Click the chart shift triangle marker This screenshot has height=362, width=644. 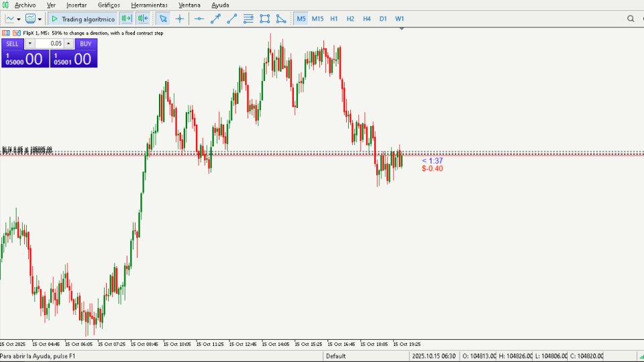click(402, 29)
